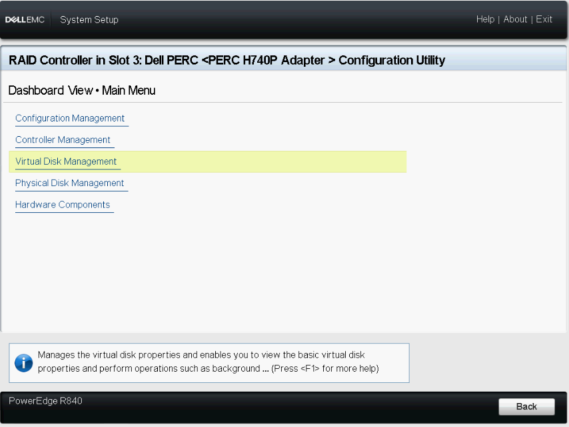Click the RAID Controller Configuration Utility header

pyautogui.click(x=227, y=60)
